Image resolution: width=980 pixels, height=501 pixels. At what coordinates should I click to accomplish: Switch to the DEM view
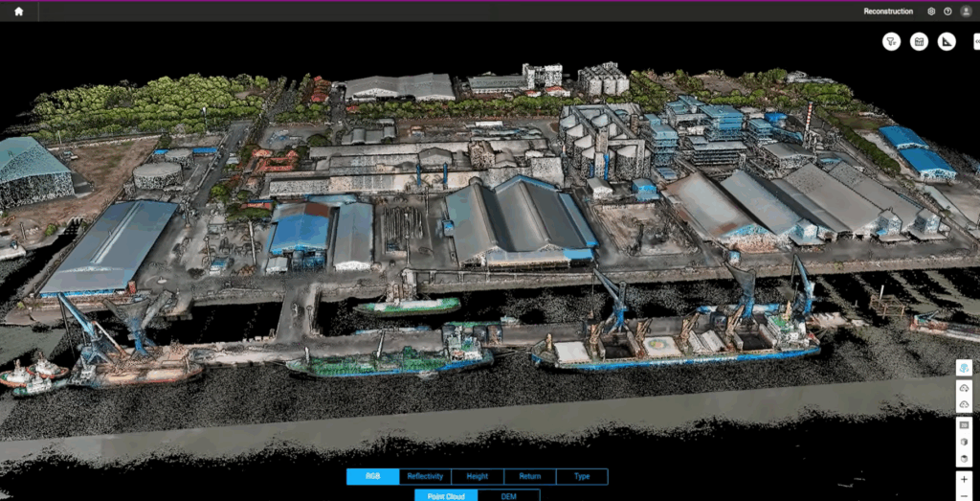coord(507,494)
